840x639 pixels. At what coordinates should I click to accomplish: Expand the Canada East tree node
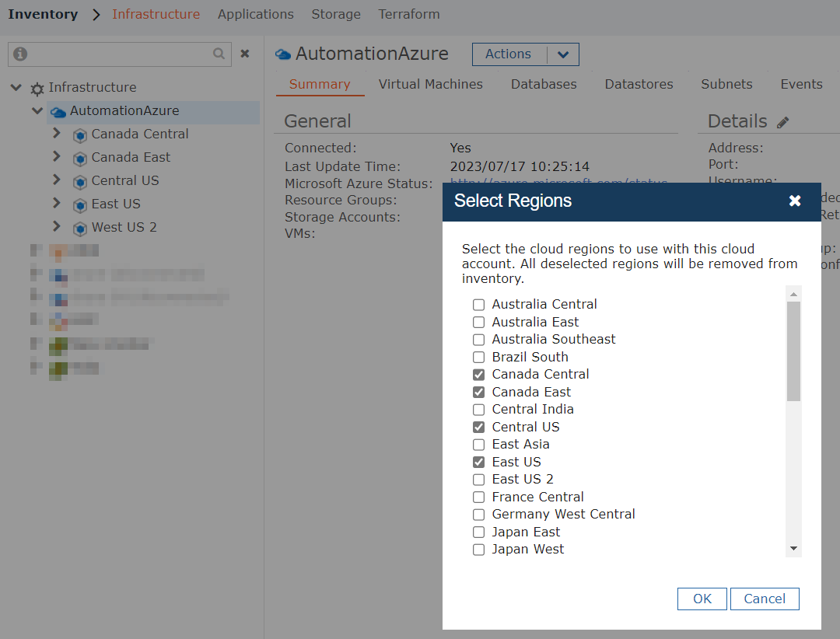coord(56,156)
